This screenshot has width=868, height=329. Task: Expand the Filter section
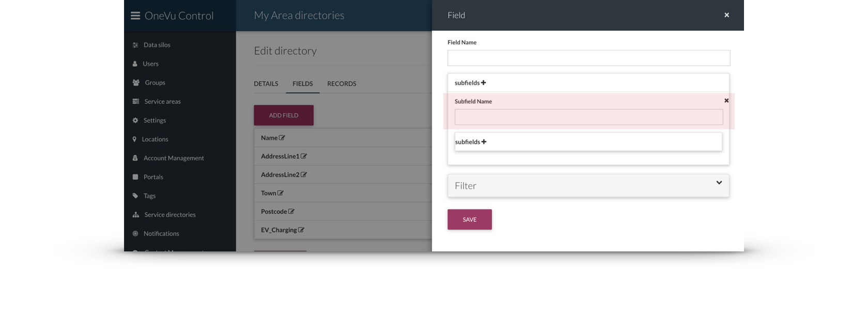(588, 186)
